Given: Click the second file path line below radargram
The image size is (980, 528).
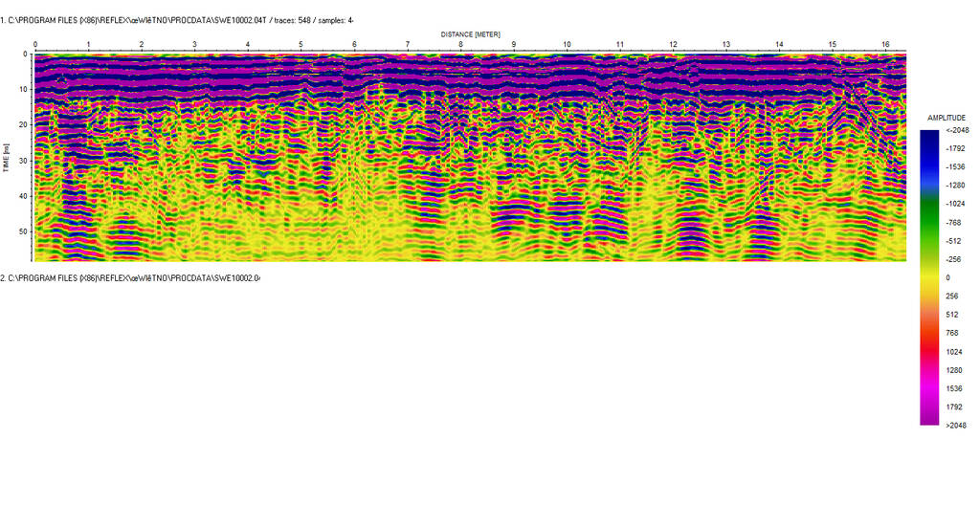Looking at the screenshot, I should (x=130, y=277).
